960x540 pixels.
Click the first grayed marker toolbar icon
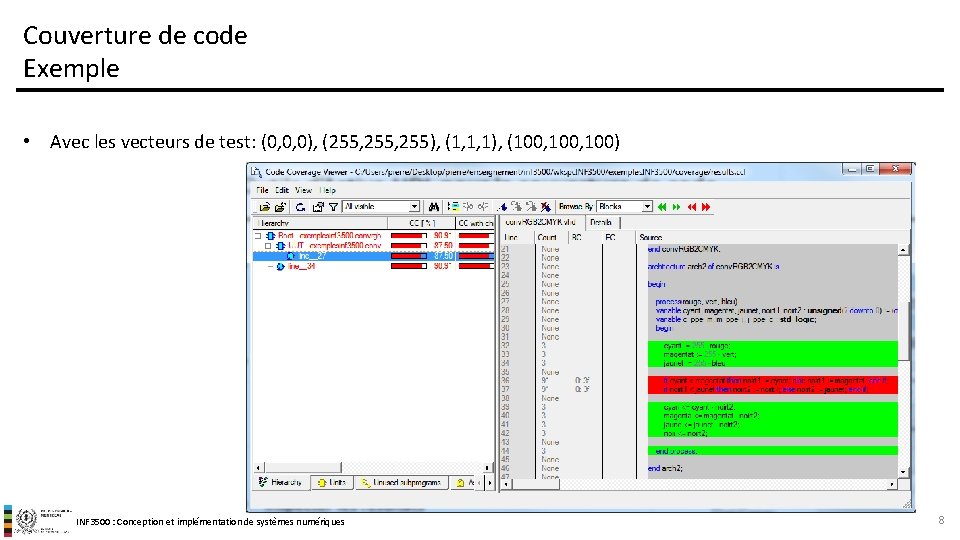point(517,207)
